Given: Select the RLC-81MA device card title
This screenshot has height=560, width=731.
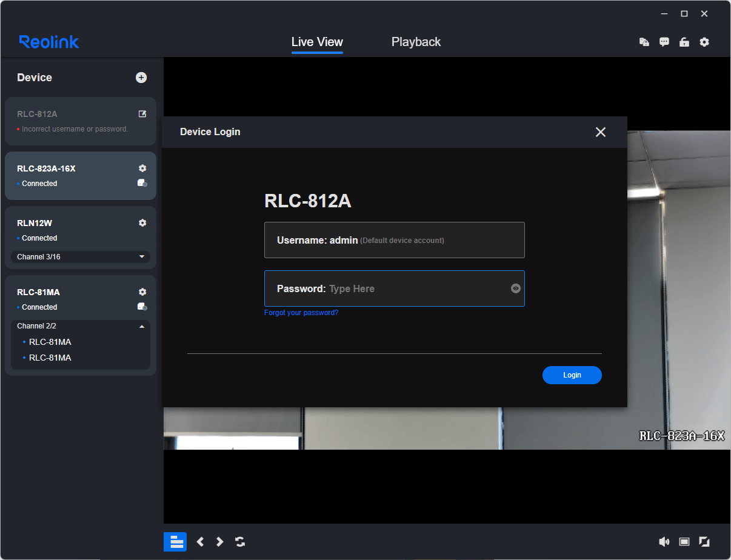Looking at the screenshot, I should point(38,292).
